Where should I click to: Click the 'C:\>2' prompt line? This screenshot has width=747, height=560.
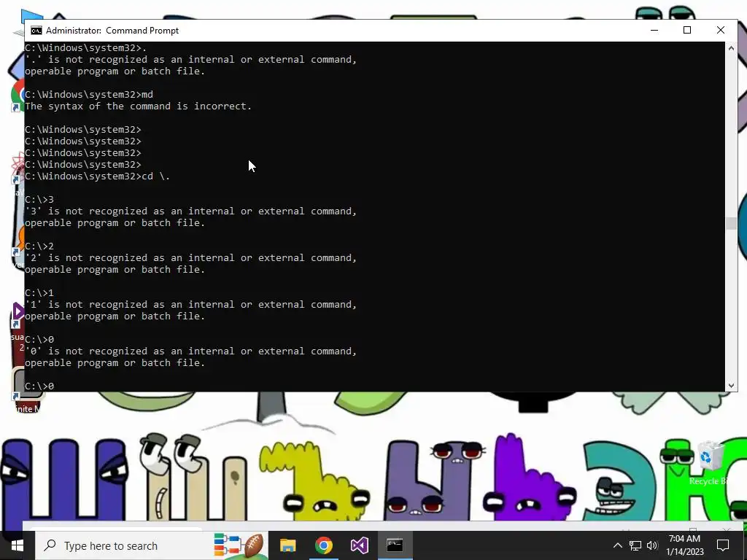(39, 246)
